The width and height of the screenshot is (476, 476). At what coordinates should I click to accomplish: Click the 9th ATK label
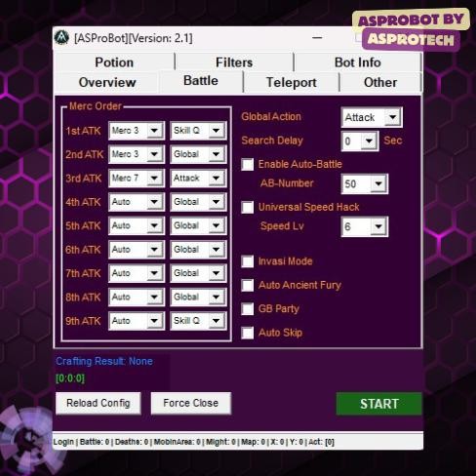click(x=83, y=321)
